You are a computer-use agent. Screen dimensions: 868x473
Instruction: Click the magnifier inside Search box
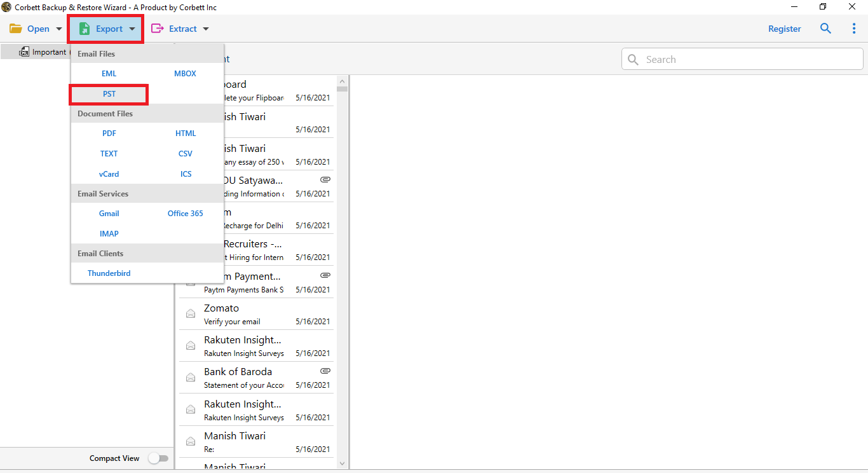click(633, 59)
